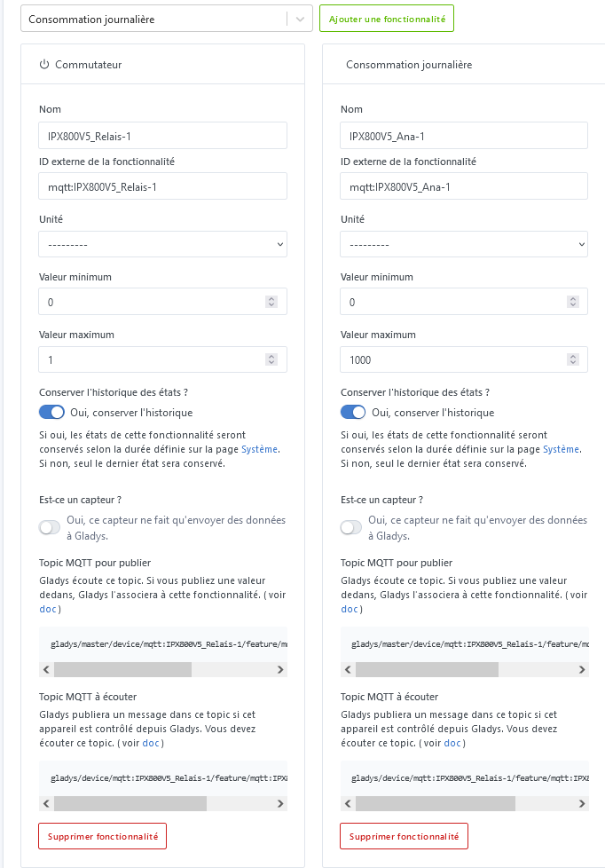Delete the Commutateur feature with Supprimer fonctionnalité
The width and height of the screenshot is (605, 868).
(102, 836)
